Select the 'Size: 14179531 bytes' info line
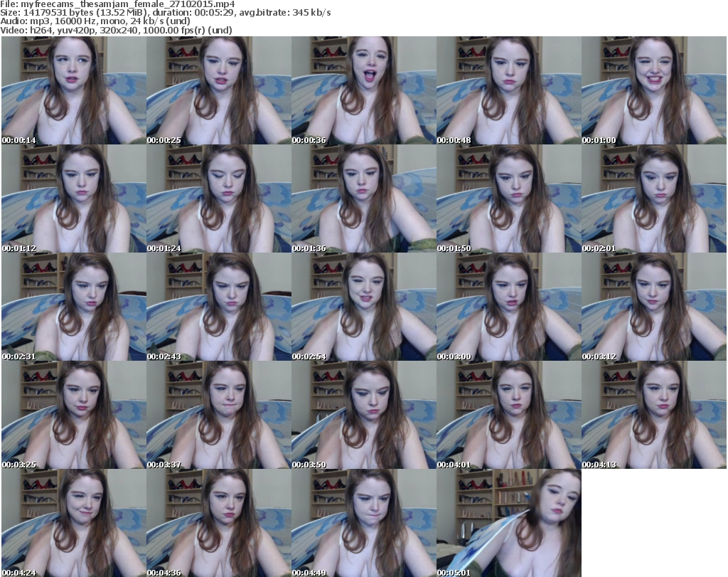 pos(166,13)
